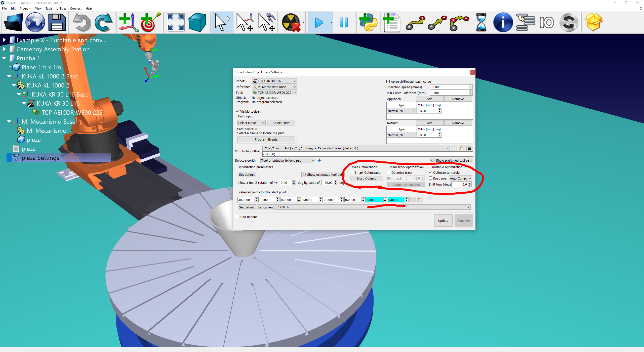Click the Add Python program icon
This screenshot has width=644, height=352.
tap(368, 23)
